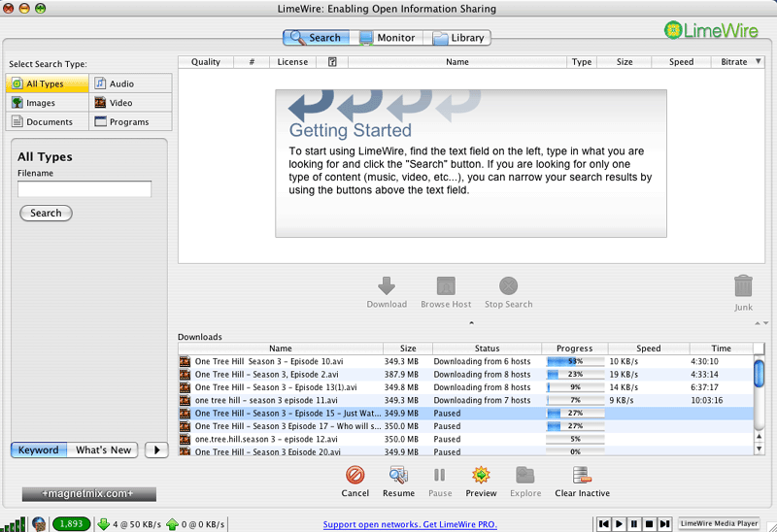The width and height of the screenshot is (777, 532).
Task: Select the Episode 17 paused download row
Action: coord(466,426)
